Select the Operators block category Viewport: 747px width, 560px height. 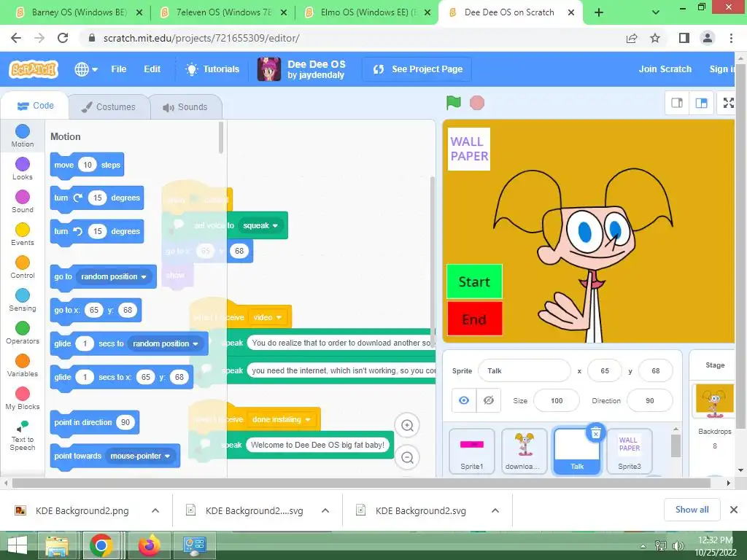(23, 333)
